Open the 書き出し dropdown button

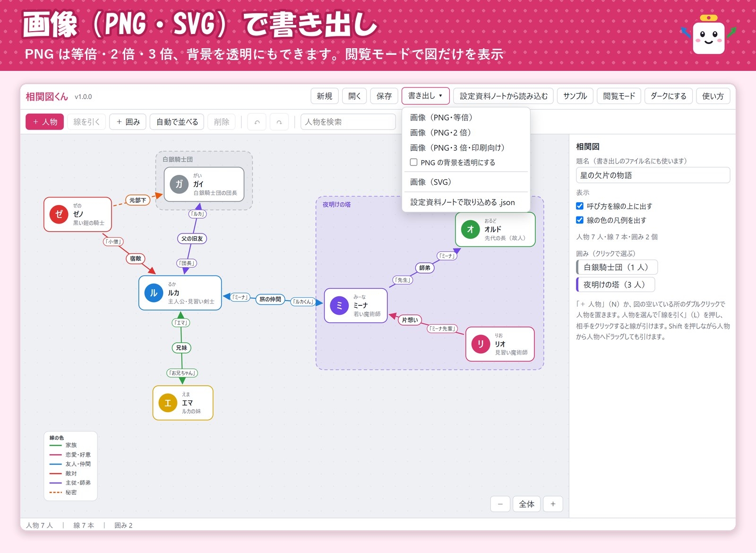coord(425,95)
